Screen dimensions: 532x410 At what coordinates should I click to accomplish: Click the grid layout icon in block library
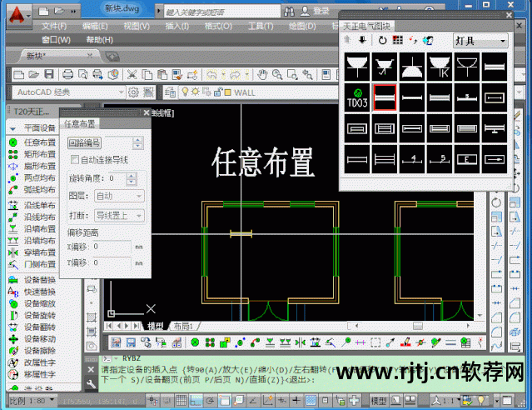398,41
